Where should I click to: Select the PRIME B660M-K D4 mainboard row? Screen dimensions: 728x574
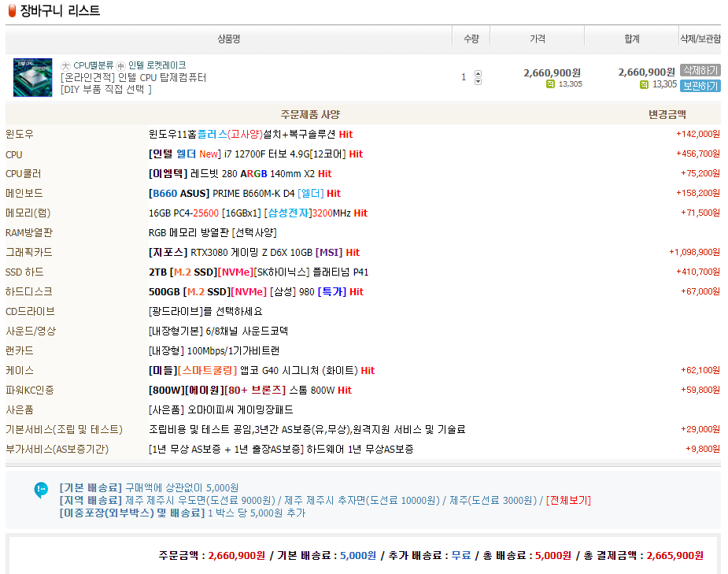[x=245, y=193]
